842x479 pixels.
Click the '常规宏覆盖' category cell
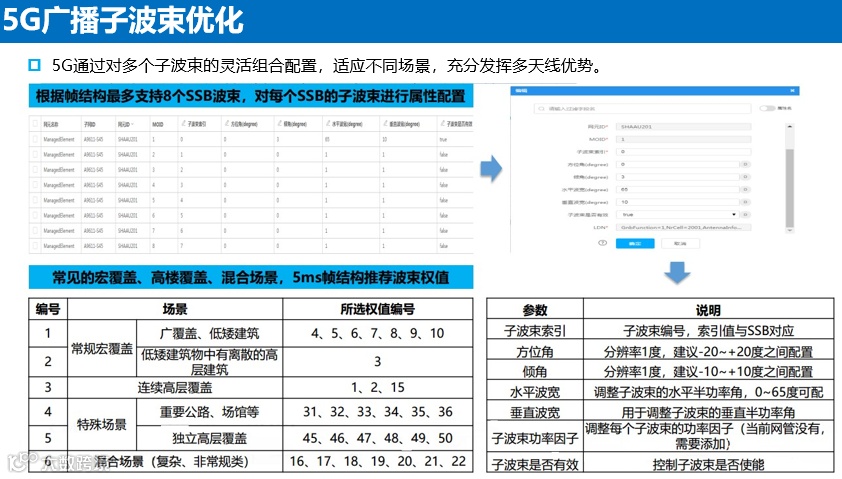(x=102, y=349)
